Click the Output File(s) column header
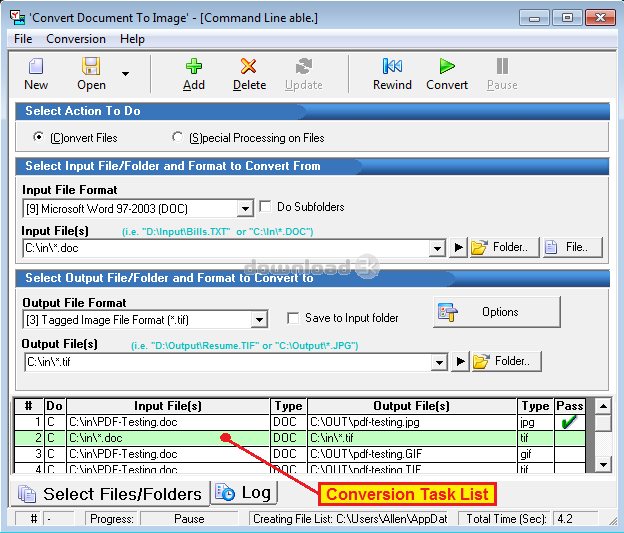The width and height of the screenshot is (624, 533). tap(411, 406)
